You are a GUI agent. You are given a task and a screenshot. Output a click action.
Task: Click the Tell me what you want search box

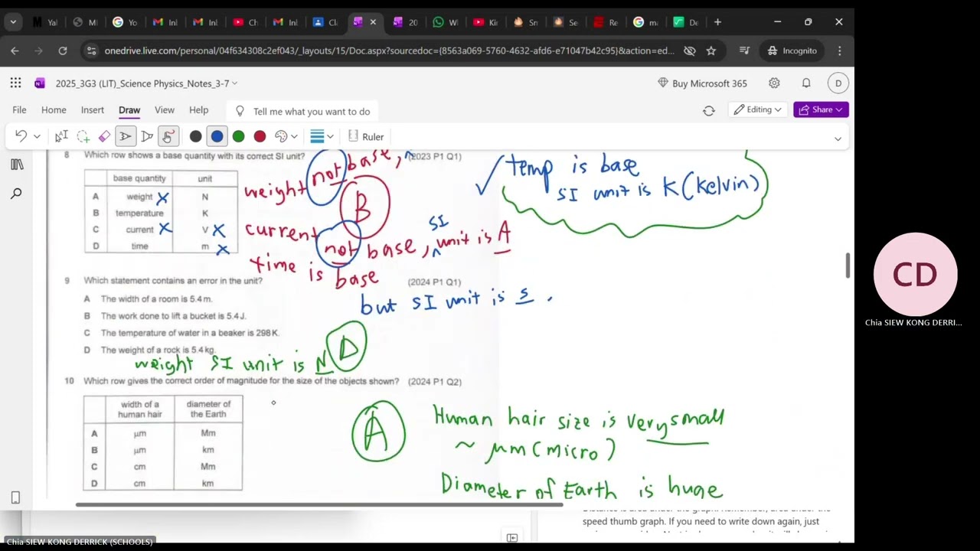pyautogui.click(x=303, y=111)
